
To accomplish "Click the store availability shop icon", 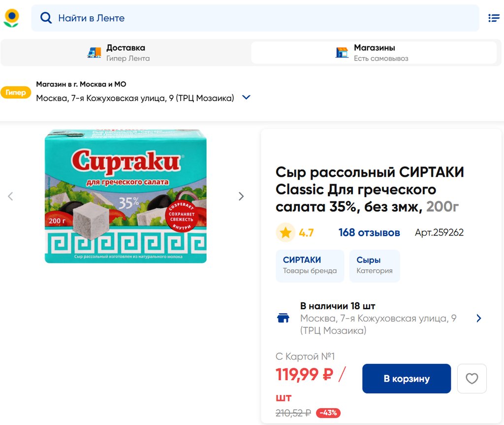I will 283,318.
